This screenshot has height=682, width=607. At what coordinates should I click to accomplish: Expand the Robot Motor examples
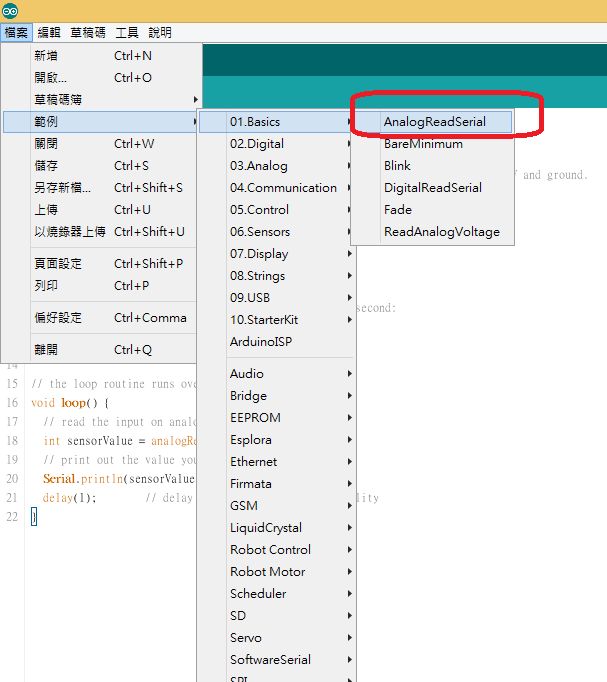click(x=277, y=572)
